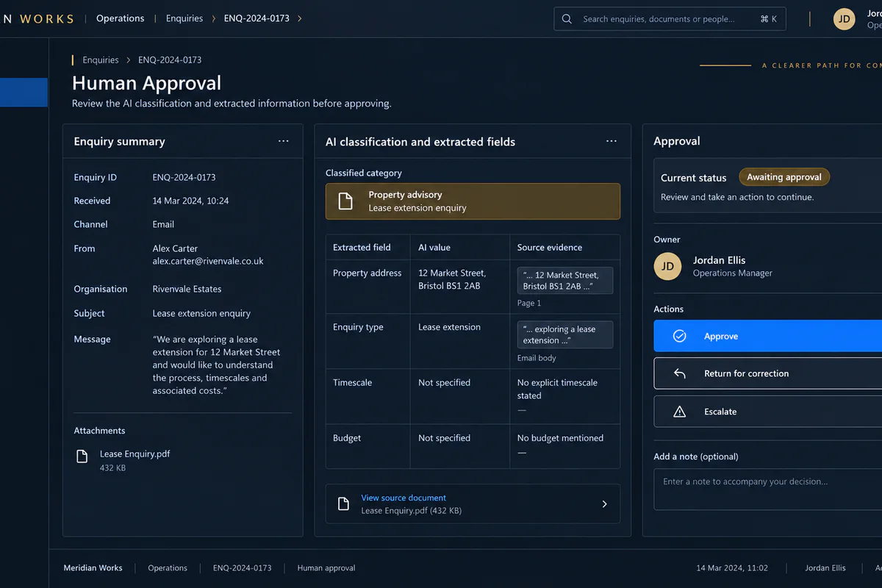
Task: Click the Subject value Lease extension enquiry
Action: coord(201,313)
